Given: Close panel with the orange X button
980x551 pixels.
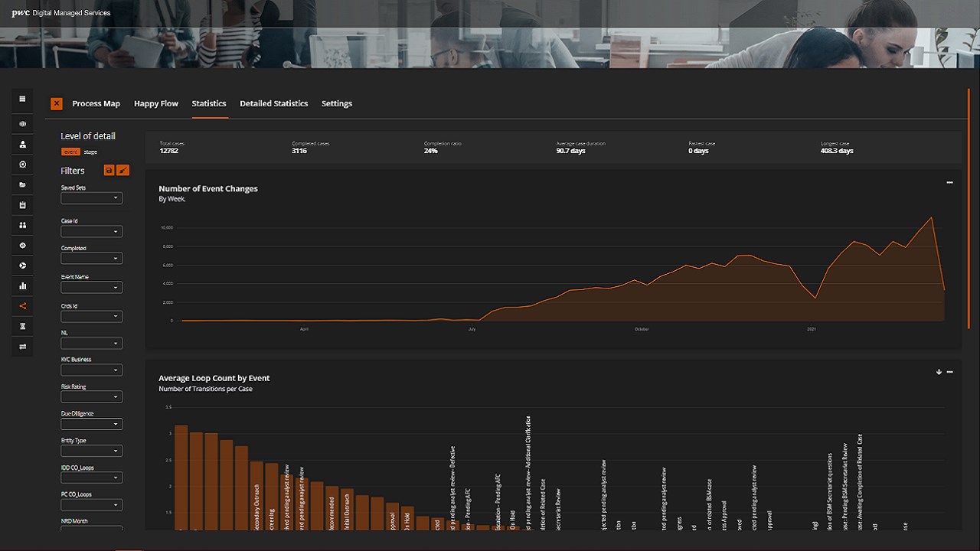Looking at the screenshot, I should pos(57,103).
